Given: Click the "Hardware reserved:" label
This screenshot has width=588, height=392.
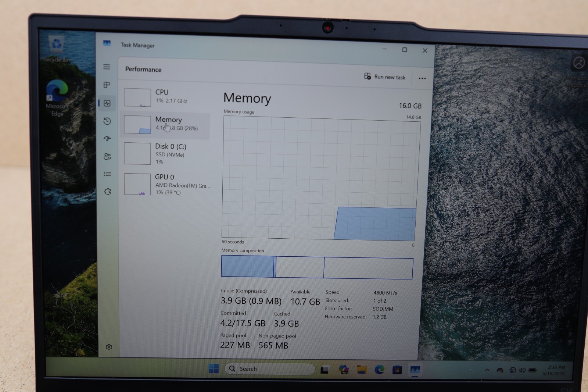Looking at the screenshot, I should tap(345, 317).
